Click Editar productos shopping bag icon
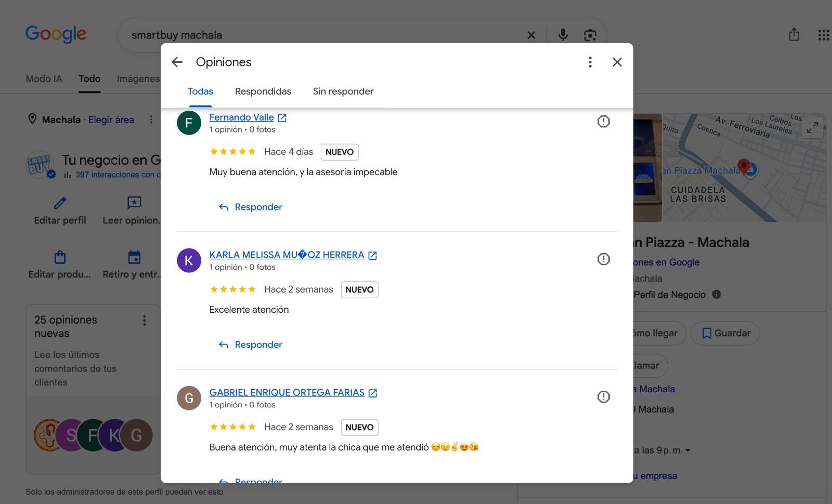This screenshot has height=504, width=832. pos(60,257)
